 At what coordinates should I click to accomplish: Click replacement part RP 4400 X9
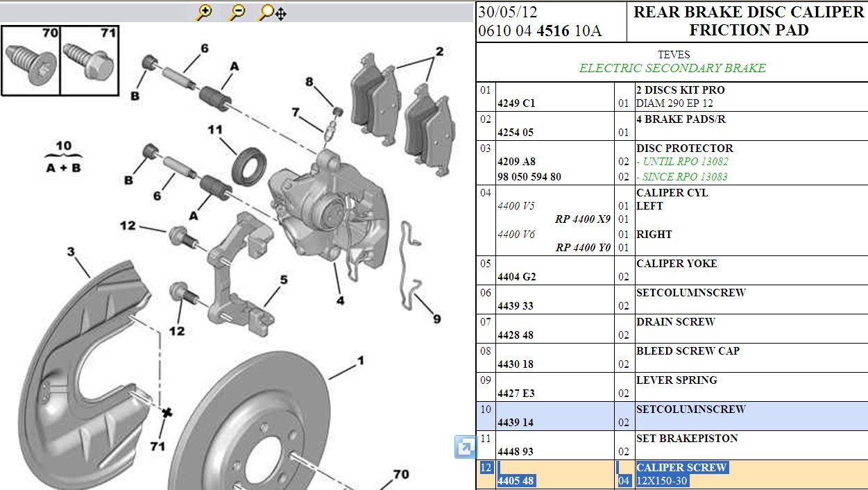582,220
